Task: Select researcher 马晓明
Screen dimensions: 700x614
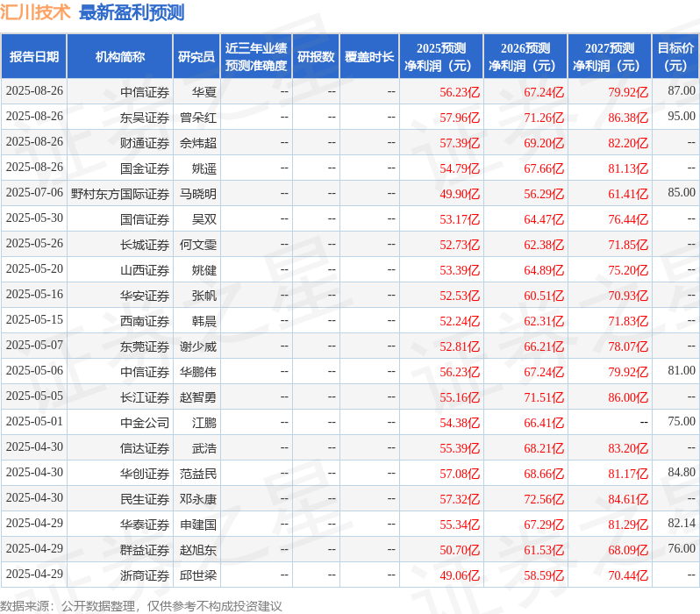Action: [198, 194]
